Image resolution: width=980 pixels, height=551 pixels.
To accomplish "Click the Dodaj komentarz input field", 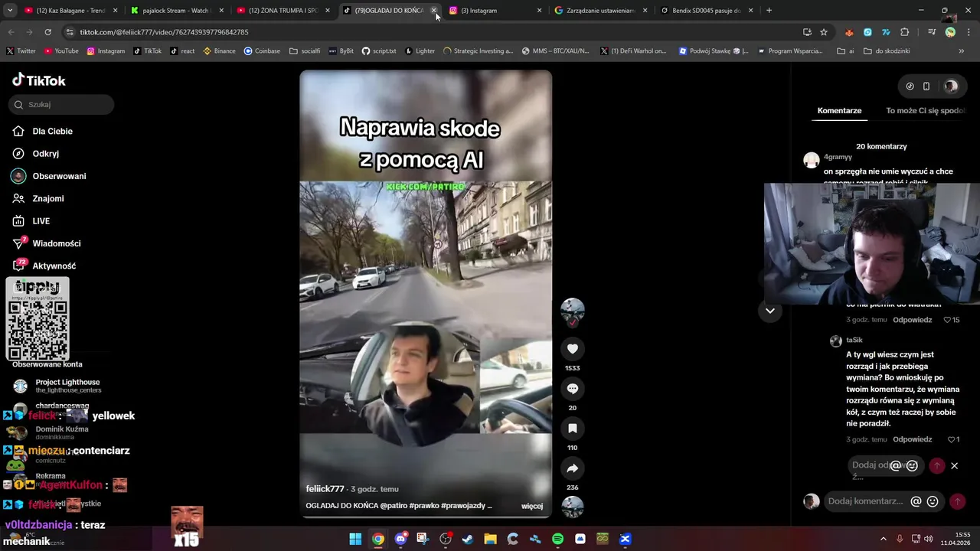I will [x=865, y=501].
